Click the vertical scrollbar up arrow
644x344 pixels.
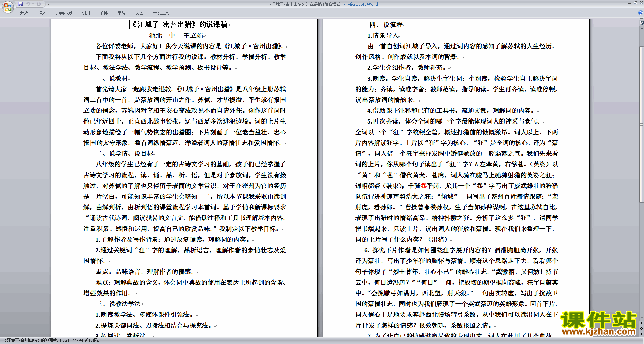(x=642, y=28)
